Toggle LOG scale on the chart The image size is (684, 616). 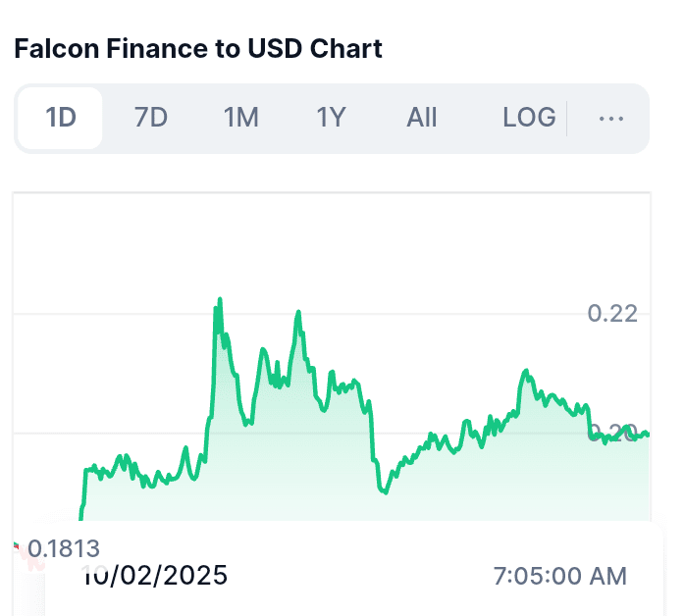click(x=529, y=119)
